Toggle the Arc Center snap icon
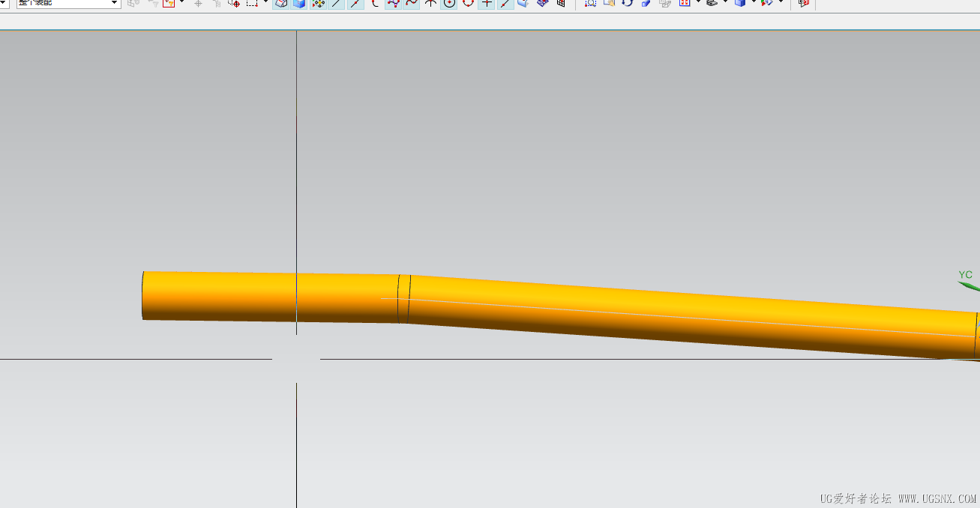Viewport: 980px width, 508px height. point(449,4)
